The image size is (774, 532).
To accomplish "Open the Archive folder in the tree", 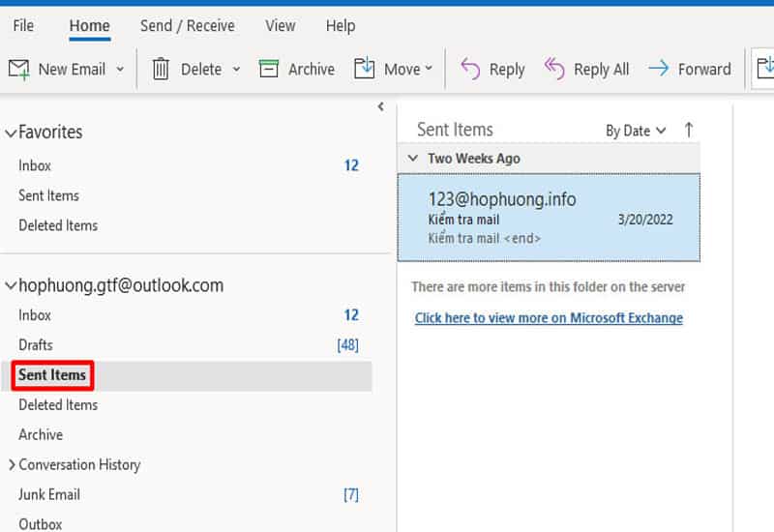I will (x=41, y=434).
